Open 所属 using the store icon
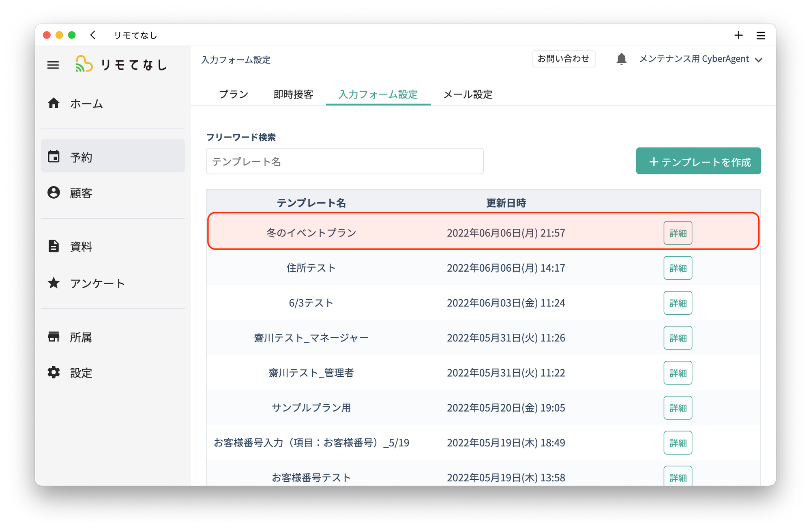The width and height of the screenshot is (811, 532). [54, 337]
